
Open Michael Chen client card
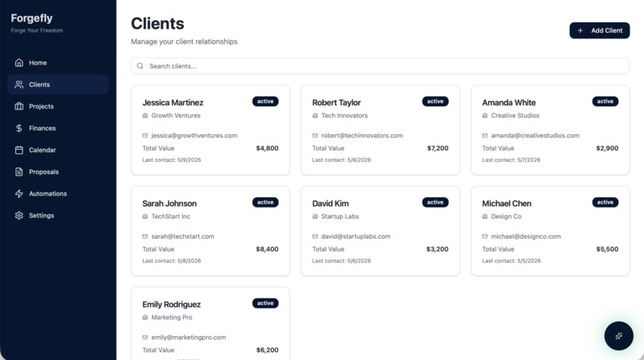(550, 231)
